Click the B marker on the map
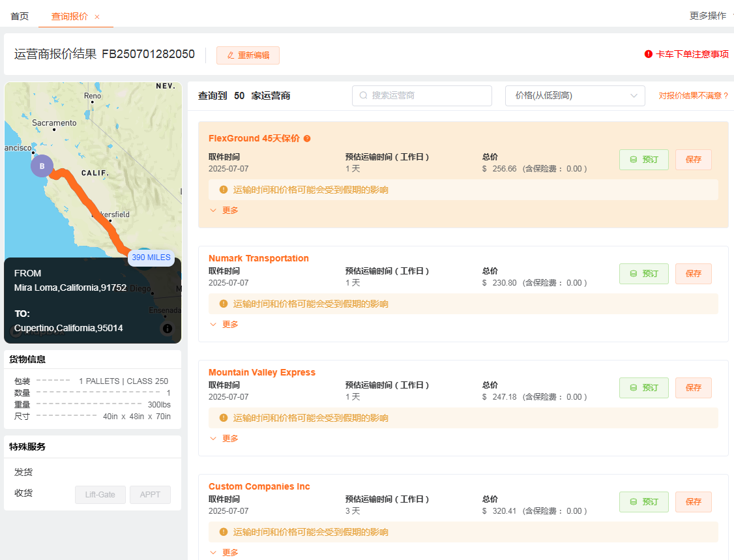The width and height of the screenshot is (734, 560). (x=42, y=166)
